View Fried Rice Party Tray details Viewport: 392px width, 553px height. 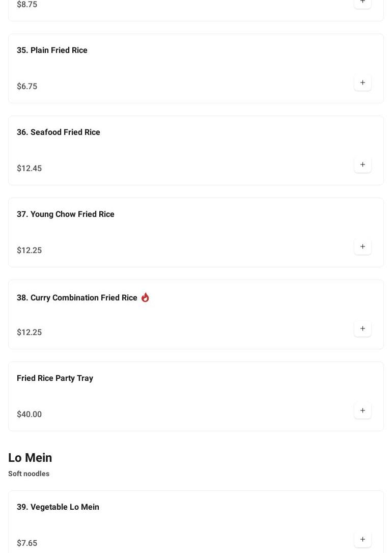click(x=55, y=378)
